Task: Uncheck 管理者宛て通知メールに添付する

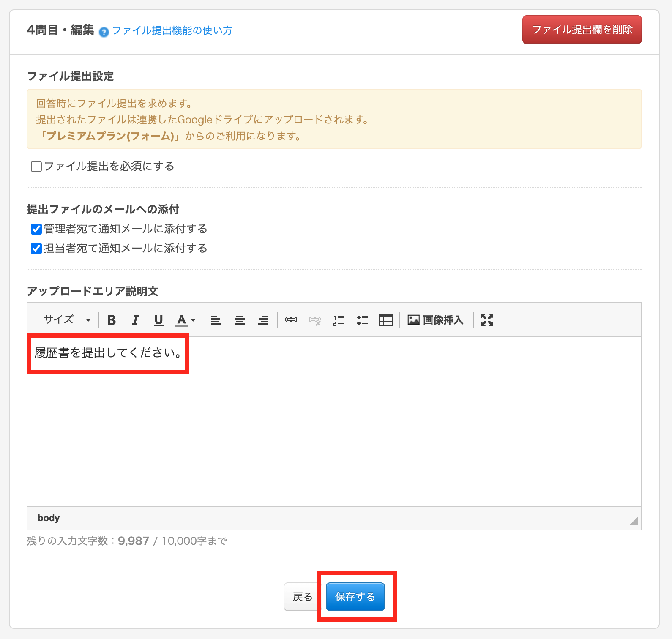Action: [36, 229]
